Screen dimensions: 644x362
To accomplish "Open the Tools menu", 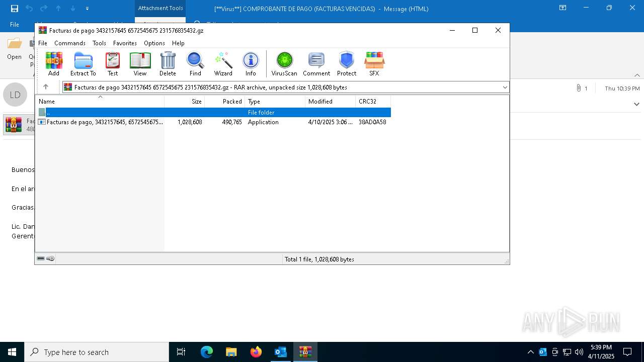I will 99,43.
